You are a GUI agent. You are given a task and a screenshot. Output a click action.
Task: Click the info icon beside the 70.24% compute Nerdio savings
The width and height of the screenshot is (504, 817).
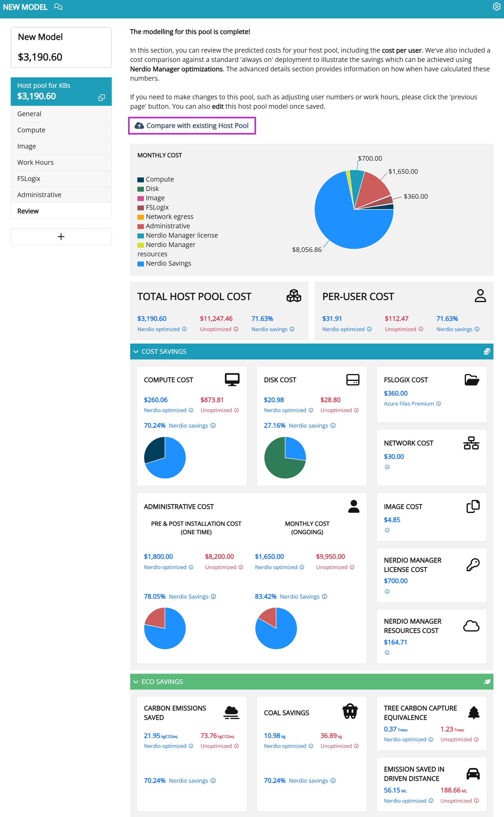pos(213,425)
